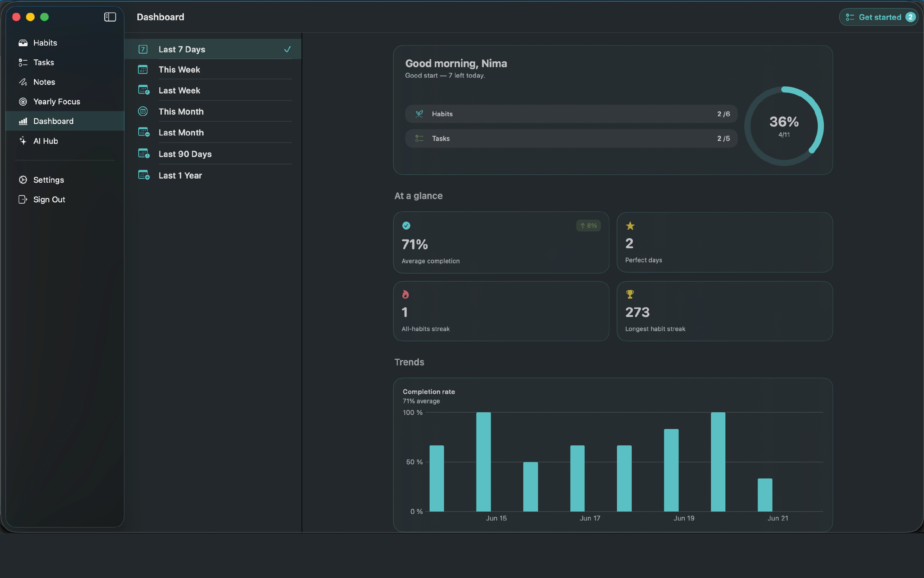
Task: Select the Last 1 Year range
Action: coord(213,175)
